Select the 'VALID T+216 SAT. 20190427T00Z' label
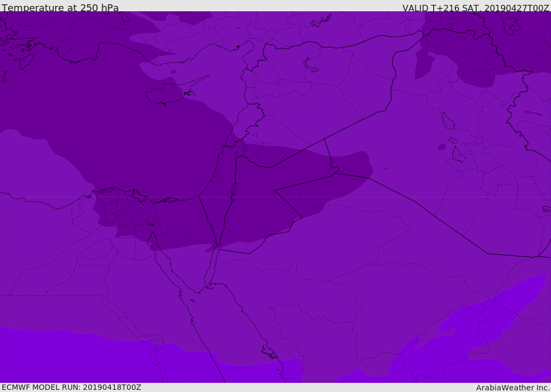Viewport: 551px width, 392px height. (476, 8)
